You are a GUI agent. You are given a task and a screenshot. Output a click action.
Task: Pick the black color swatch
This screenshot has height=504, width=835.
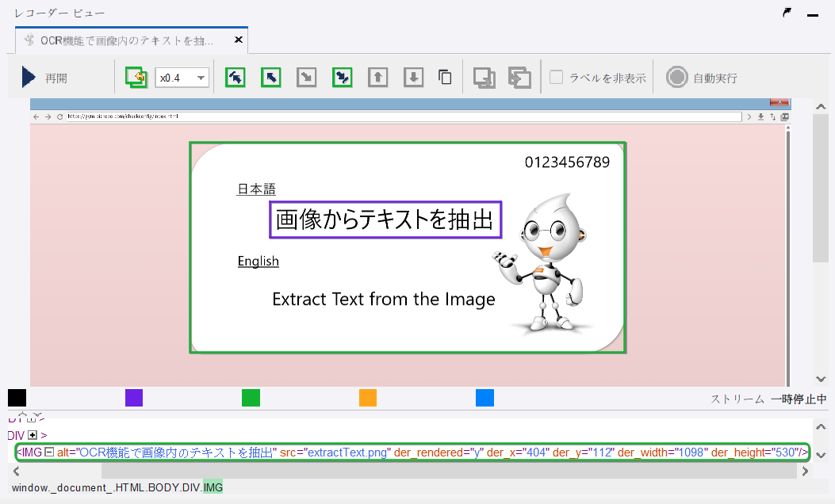(x=17, y=398)
